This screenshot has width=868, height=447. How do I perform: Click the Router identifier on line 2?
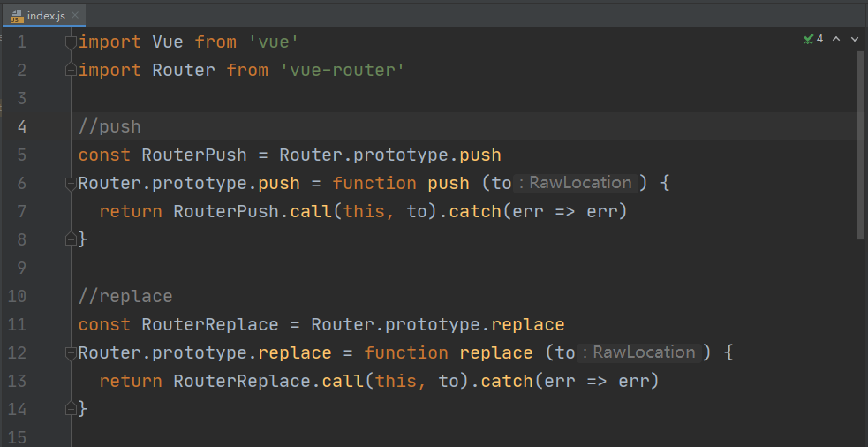[x=184, y=71]
